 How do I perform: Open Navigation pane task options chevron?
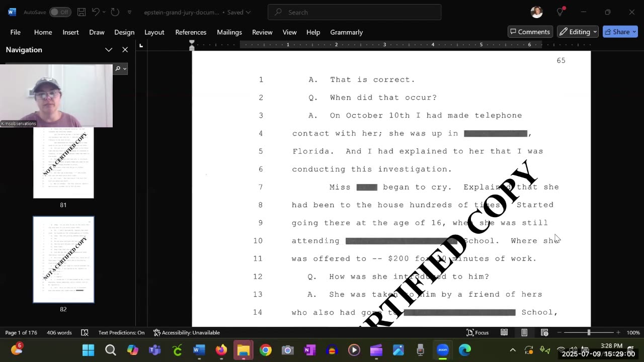click(109, 50)
